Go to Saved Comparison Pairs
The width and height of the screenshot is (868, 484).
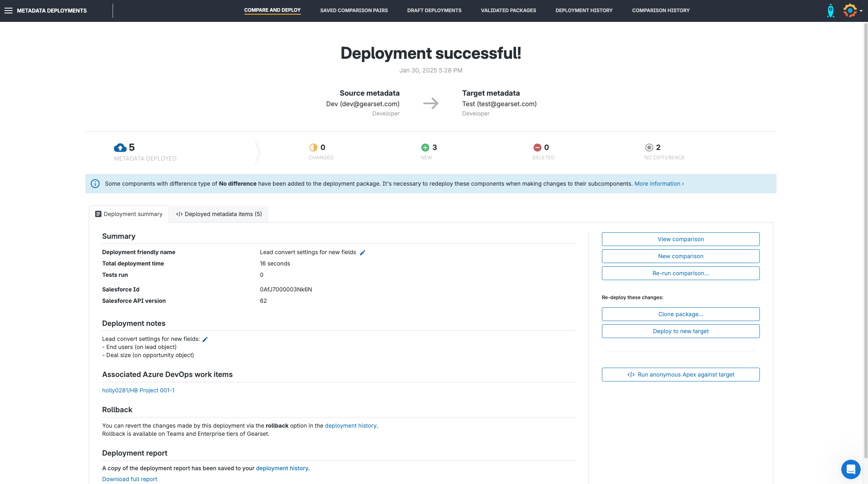point(354,11)
